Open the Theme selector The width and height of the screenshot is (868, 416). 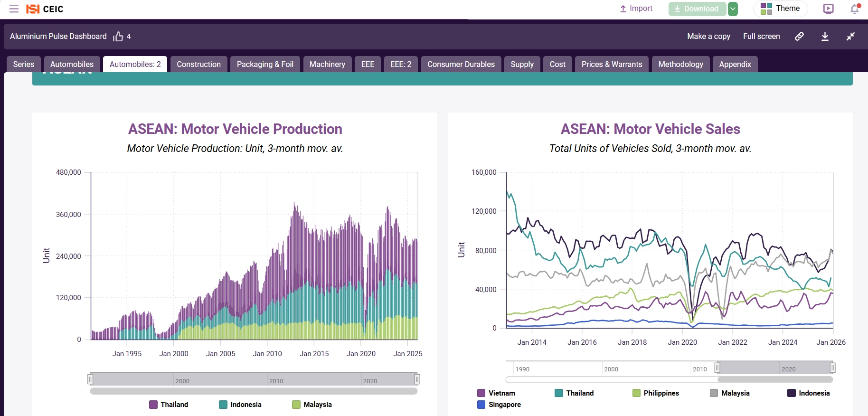click(780, 9)
